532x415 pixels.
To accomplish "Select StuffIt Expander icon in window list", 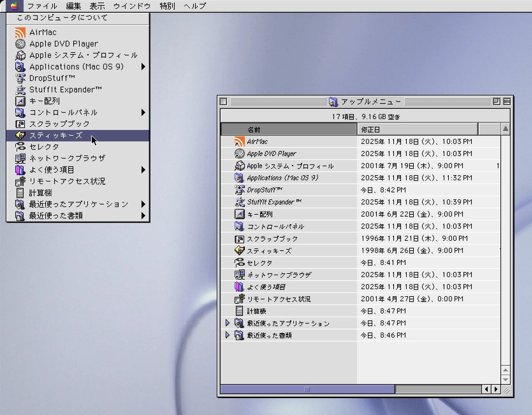I will pos(239,202).
